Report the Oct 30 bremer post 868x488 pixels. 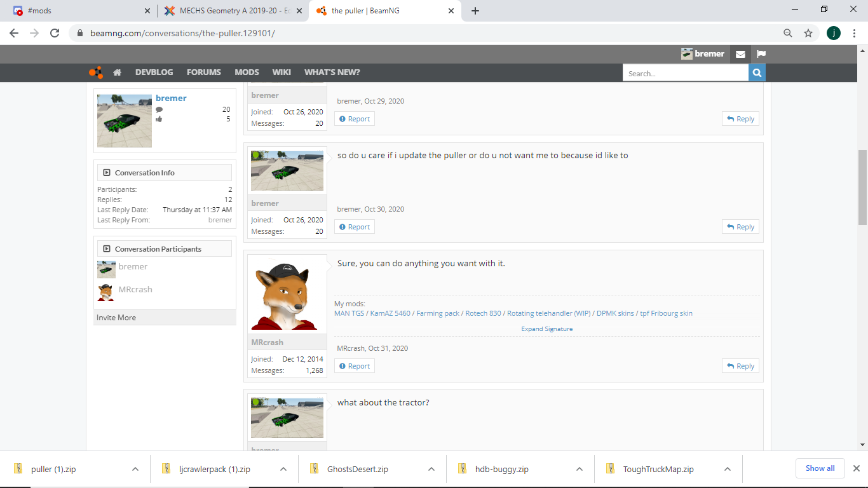pos(355,227)
